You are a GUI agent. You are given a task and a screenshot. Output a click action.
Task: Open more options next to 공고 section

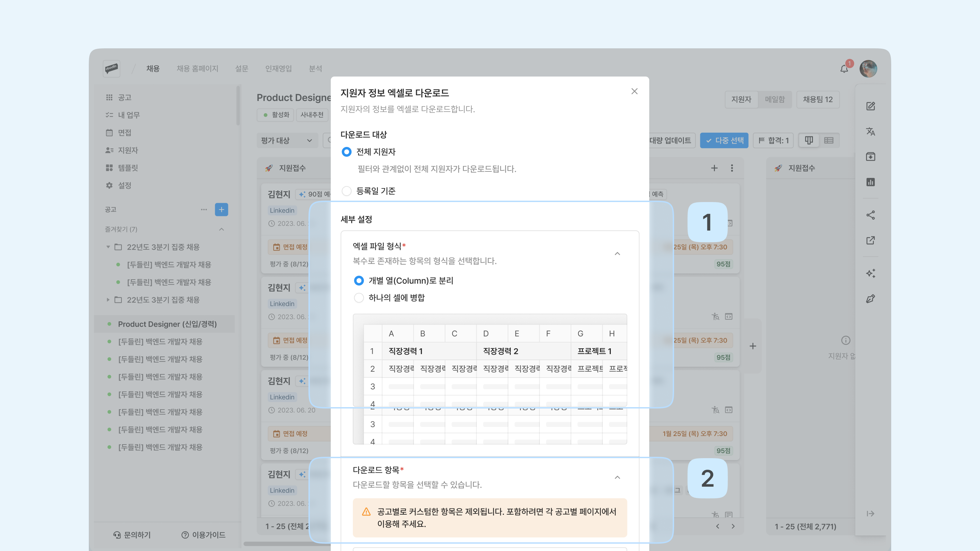(x=204, y=210)
